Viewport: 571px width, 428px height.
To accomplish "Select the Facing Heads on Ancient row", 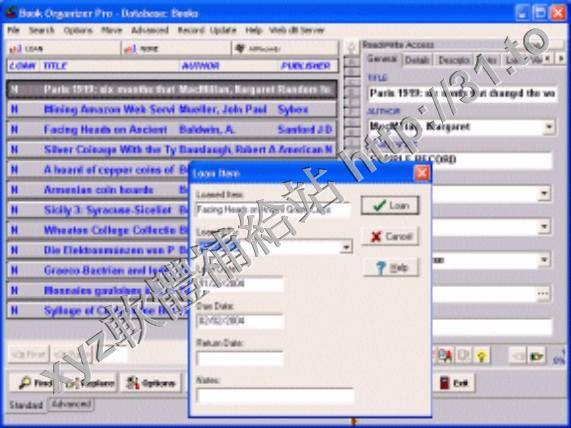I will coord(172,130).
